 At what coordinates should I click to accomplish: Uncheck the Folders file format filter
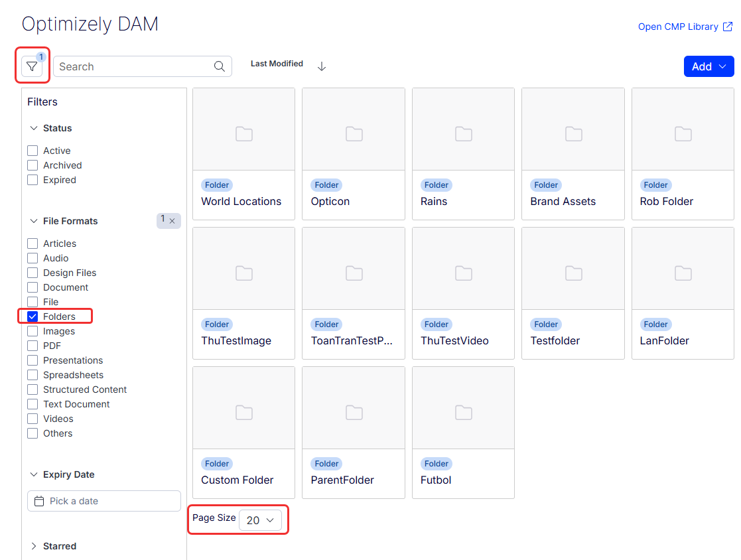[x=33, y=316]
